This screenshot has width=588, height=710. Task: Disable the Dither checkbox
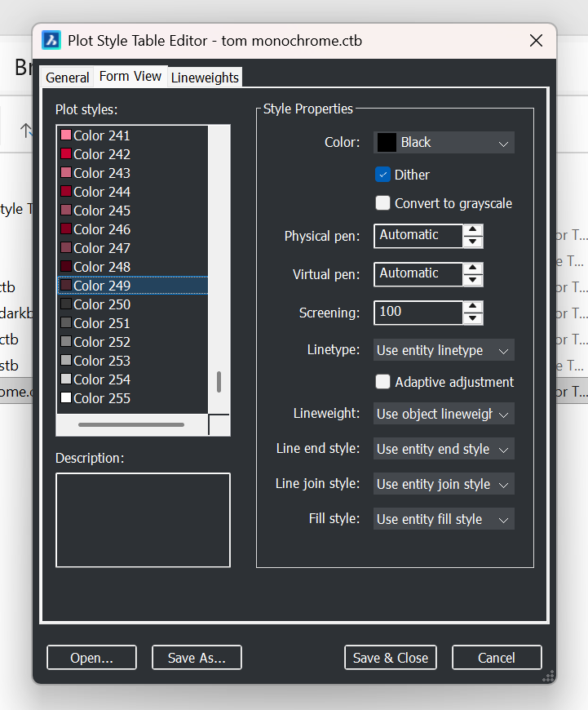tap(382, 175)
